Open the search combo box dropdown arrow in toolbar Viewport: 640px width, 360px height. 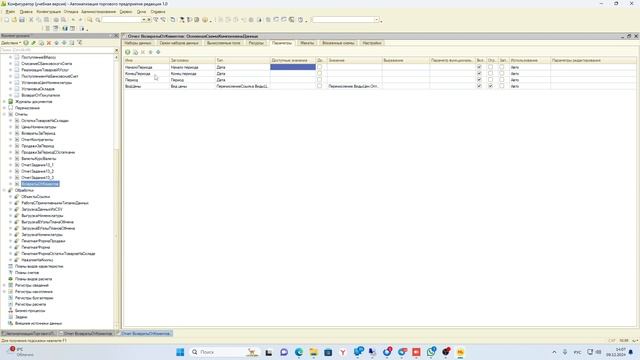144,20
